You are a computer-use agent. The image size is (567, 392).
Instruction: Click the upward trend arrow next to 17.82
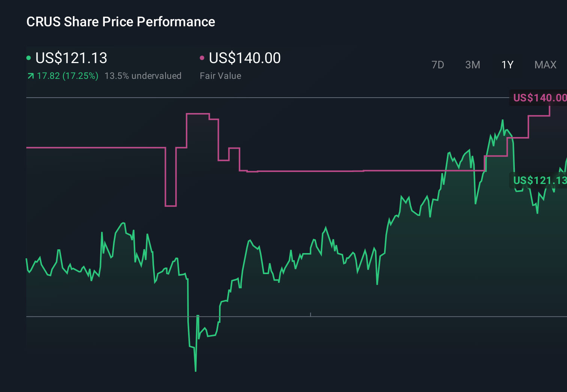(x=30, y=75)
